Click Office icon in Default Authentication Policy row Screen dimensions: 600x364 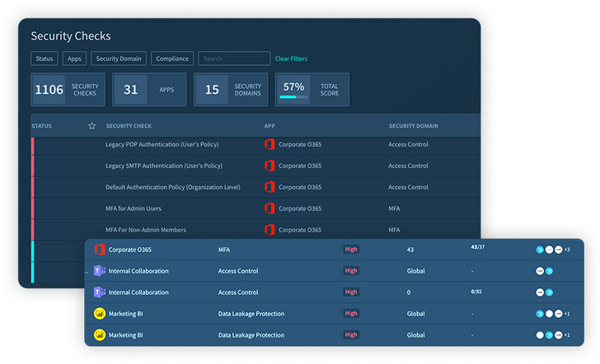[269, 187]
